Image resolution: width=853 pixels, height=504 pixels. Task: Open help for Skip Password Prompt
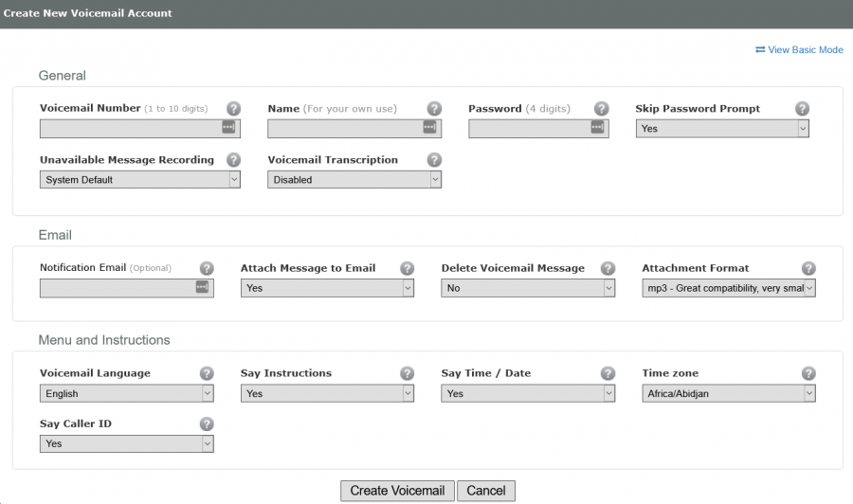click(x=802, y=108)
